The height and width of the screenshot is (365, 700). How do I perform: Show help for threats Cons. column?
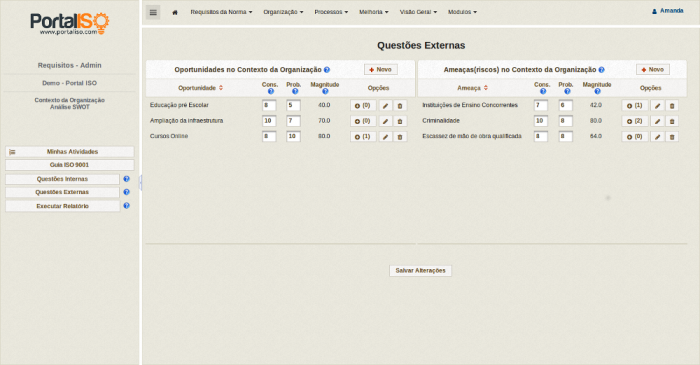point(543,91)
